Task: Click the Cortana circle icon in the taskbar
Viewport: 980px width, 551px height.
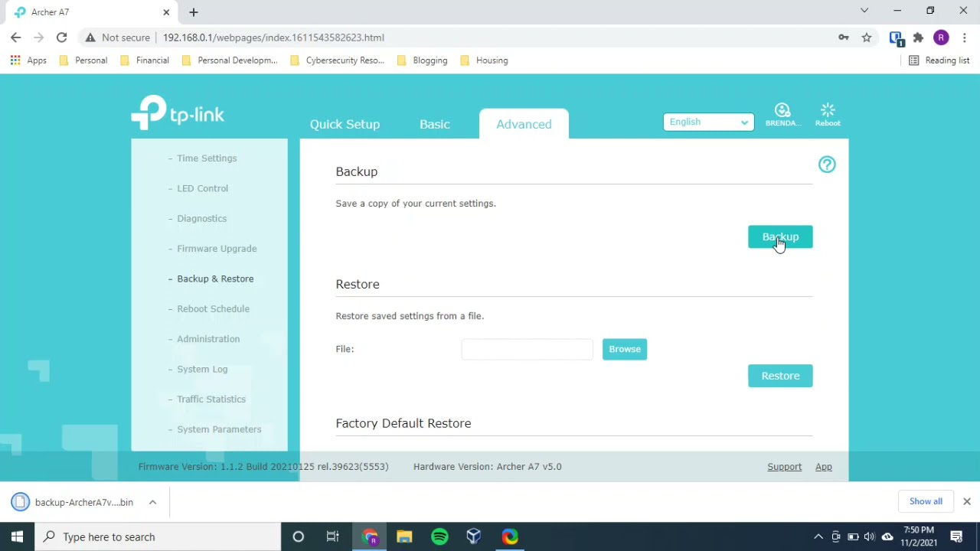Action: (x=299, y=536)
